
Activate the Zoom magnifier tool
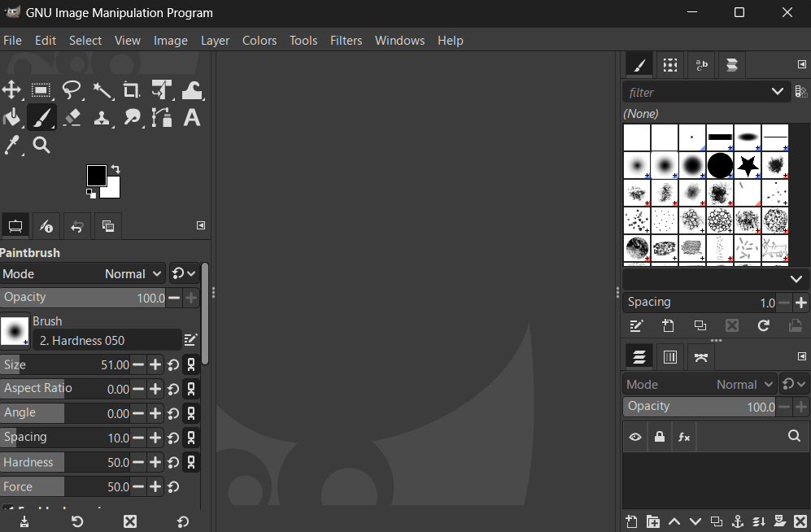[41, 145]
